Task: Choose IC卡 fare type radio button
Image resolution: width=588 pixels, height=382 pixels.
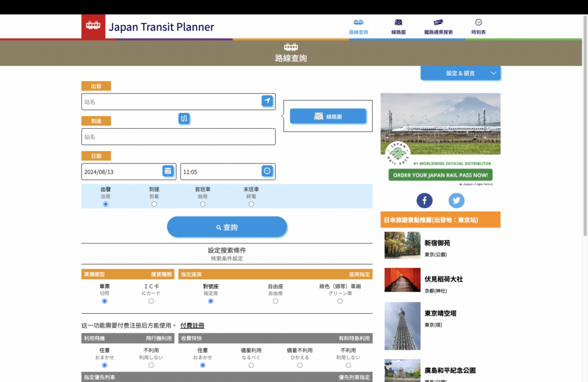Action: click(x=151, y=301)
